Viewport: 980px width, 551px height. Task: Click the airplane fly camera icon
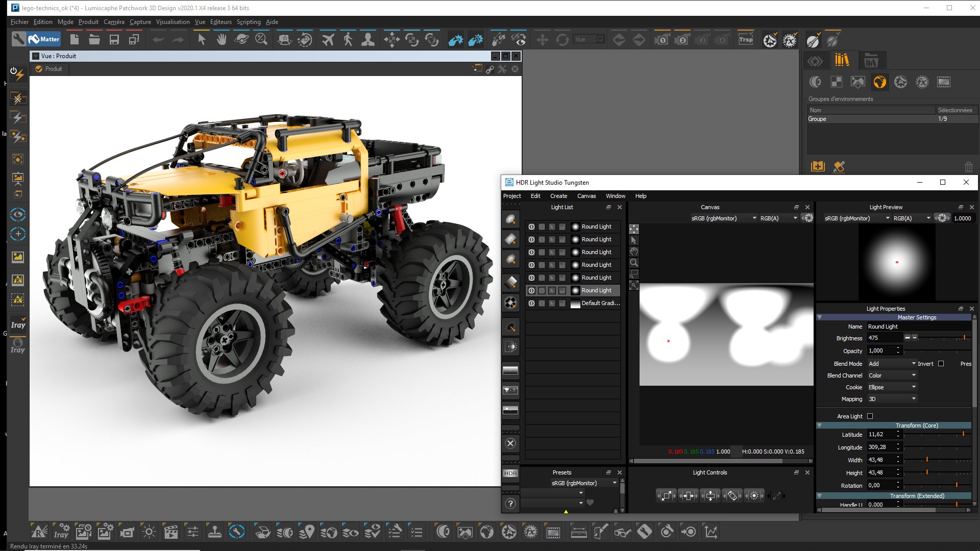328,39
